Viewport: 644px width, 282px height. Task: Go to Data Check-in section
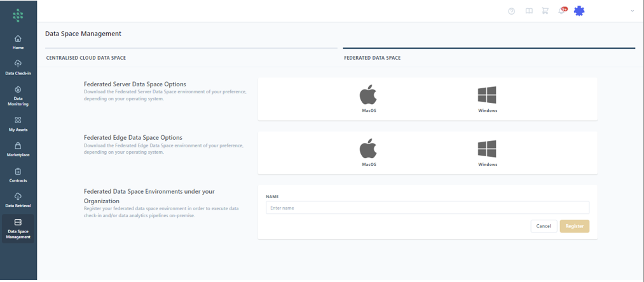tap(18, 67)
